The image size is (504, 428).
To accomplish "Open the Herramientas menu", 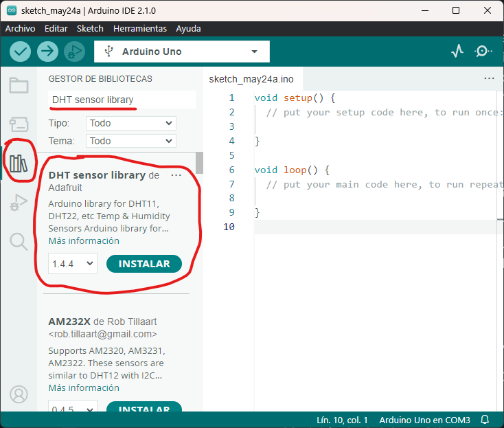I will 140,28.
